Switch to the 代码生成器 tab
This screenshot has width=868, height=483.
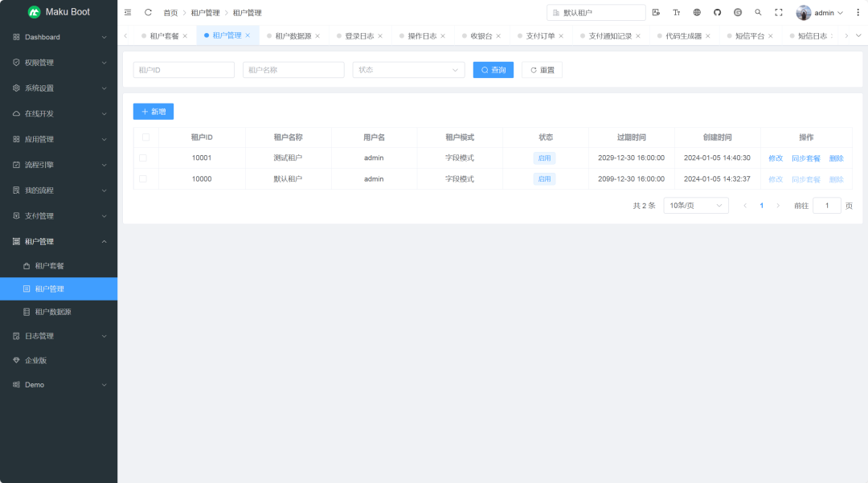pyautogui.click(x=683, y=36)
